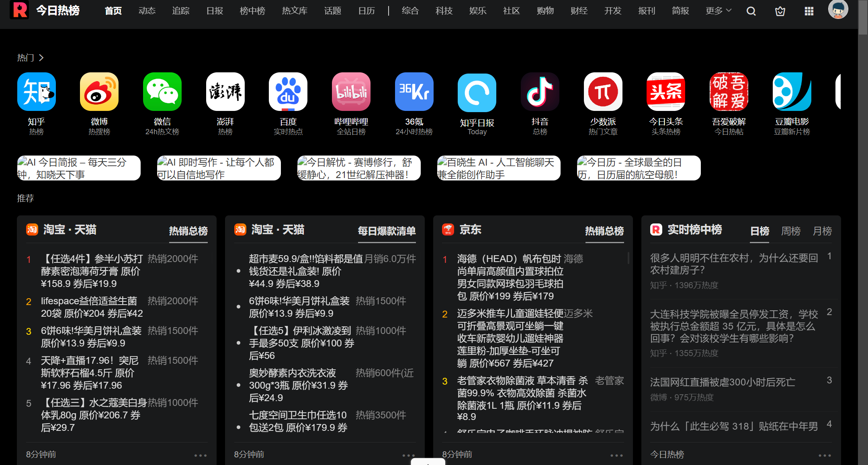Screen dimensions: 868x465
Task: Open the 微博 热搜榜 icon
Action: coord(99,92)
